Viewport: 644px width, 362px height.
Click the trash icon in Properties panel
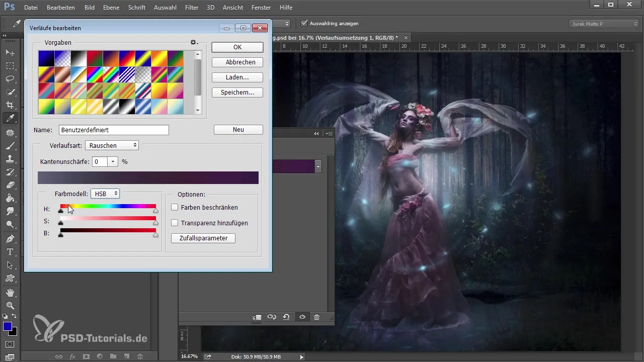click(x=316, y=317)
